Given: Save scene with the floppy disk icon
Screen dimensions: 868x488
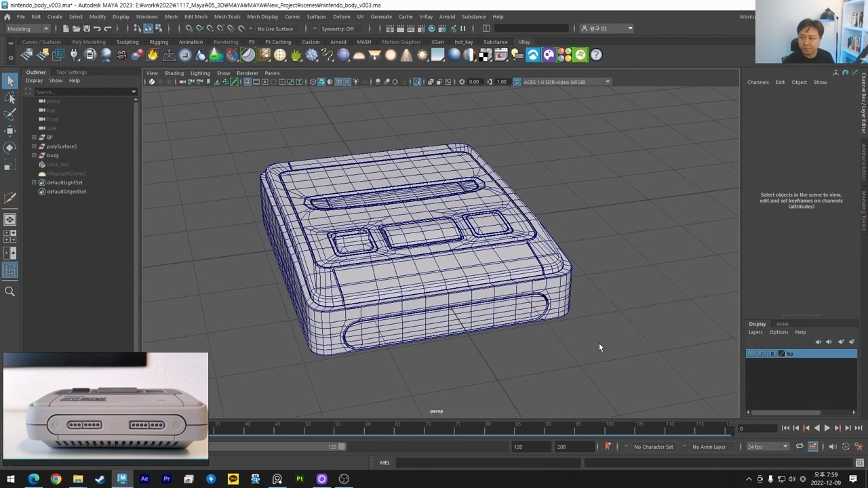Looking at the screenshot, I should tap(86, 28).
